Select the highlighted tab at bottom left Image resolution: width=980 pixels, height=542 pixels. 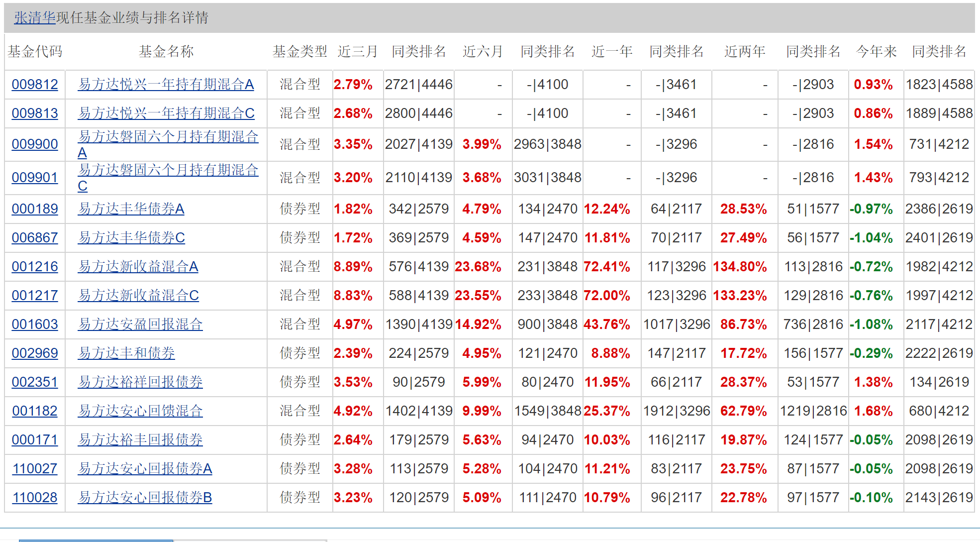96,540
